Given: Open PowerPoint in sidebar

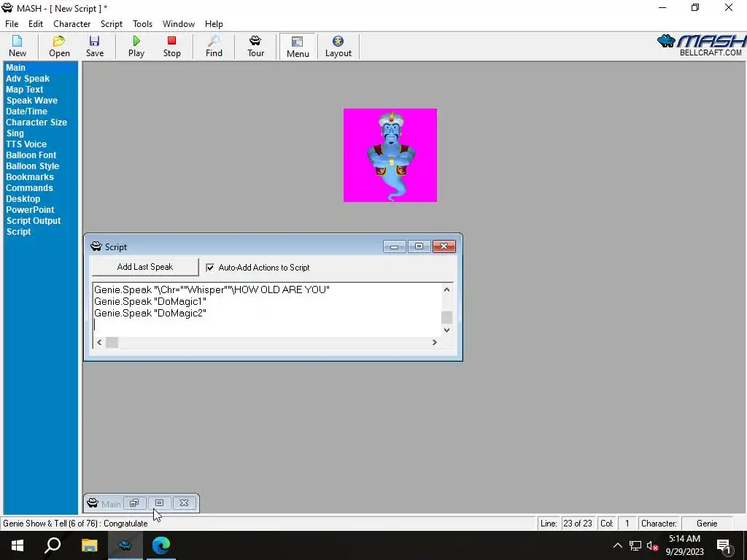Looking at the screenshot, I should click(30, 210).
